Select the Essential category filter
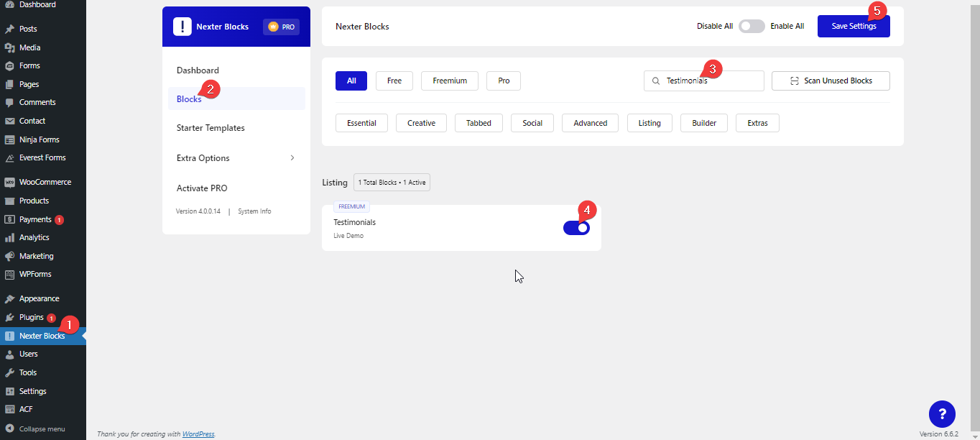980x440 pixels. [361, 123]
